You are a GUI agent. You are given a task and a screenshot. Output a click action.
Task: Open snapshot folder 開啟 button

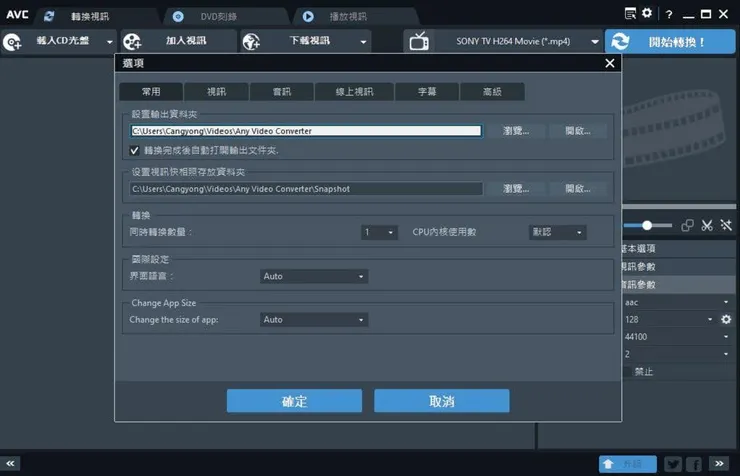[578, 189]
